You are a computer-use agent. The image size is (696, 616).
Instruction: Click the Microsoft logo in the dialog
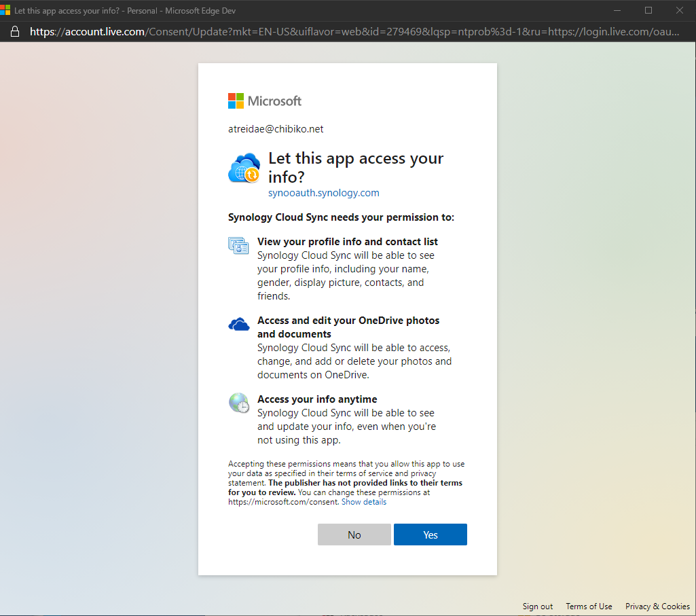(x=265, y=101)
